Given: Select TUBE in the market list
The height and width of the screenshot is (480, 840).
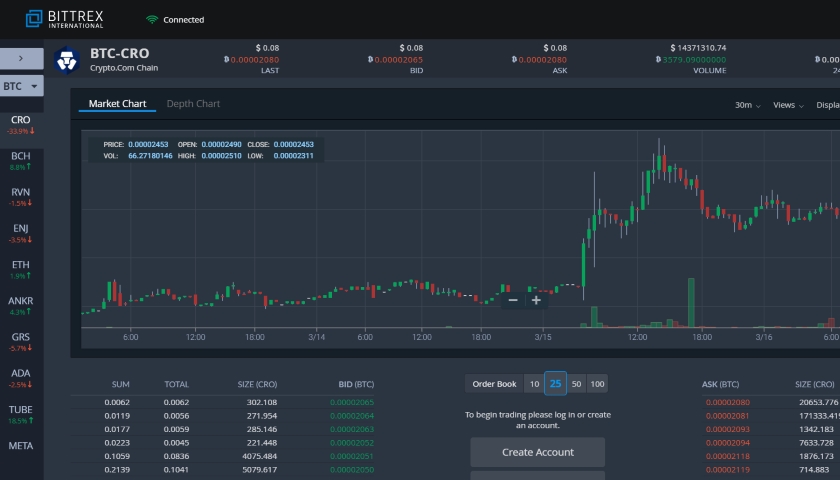Looking at the screenshot, I should point(21,414).
